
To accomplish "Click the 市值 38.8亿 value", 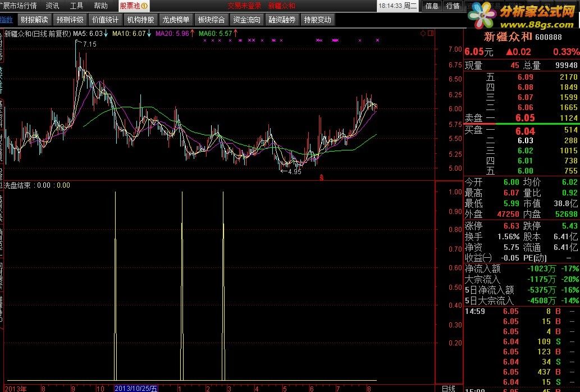I will pyautogui.click(x=565, y=203).
